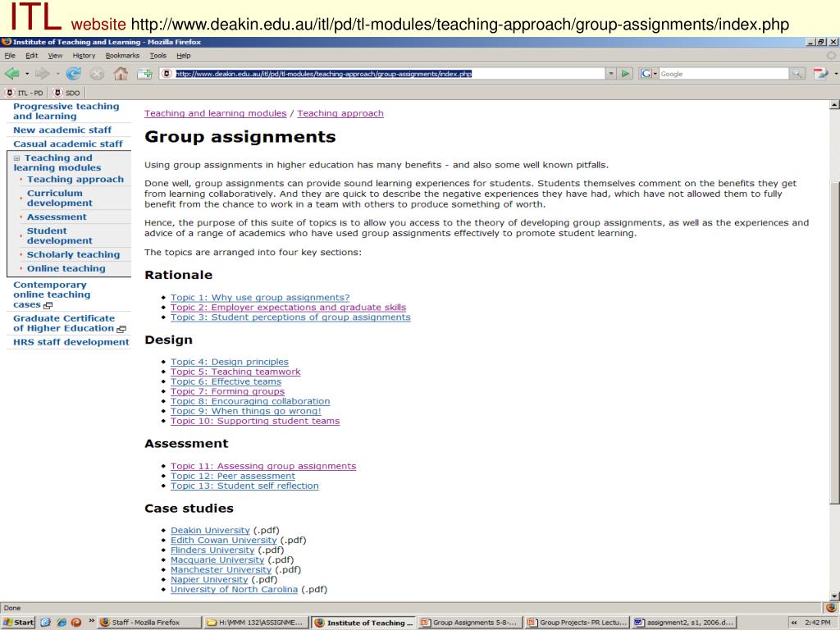Image resolution: width=840 pixels, height=630 pixels.
Task: Click the external window icon beside Graduate Certificate
Action: (x=121, y=329)
